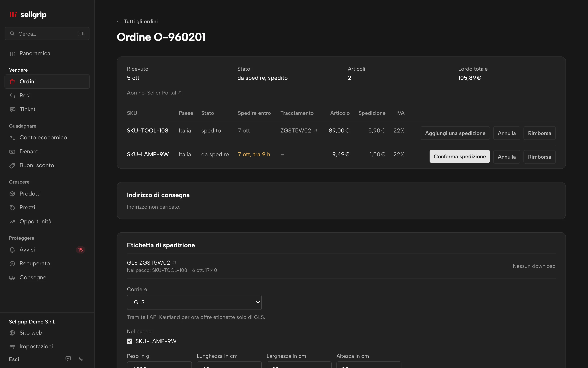Image resolution: width=588 pixels, height=368 pixels.
Task: Click the deadline 7 ott, tra 9 h
Action: click(254, 154)
